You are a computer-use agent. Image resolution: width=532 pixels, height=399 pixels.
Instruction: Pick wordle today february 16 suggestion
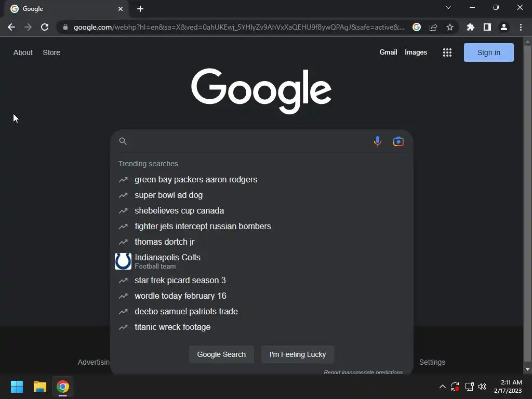pos(262,296)
